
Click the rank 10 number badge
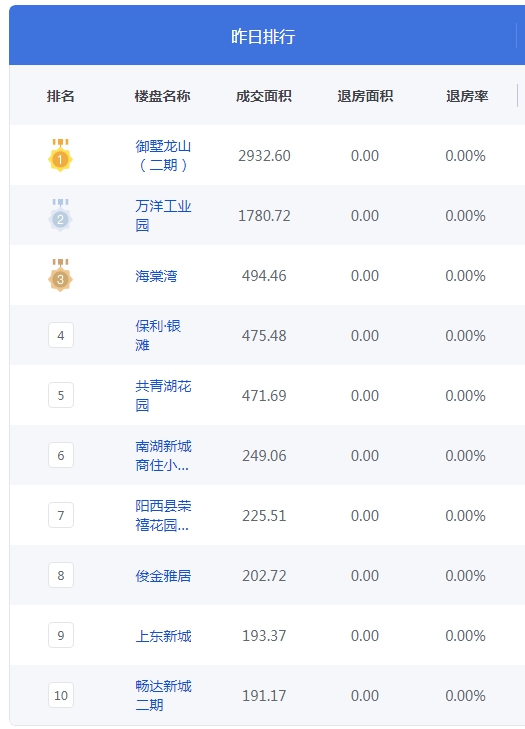pyautogui.click(x=61, y=695)
